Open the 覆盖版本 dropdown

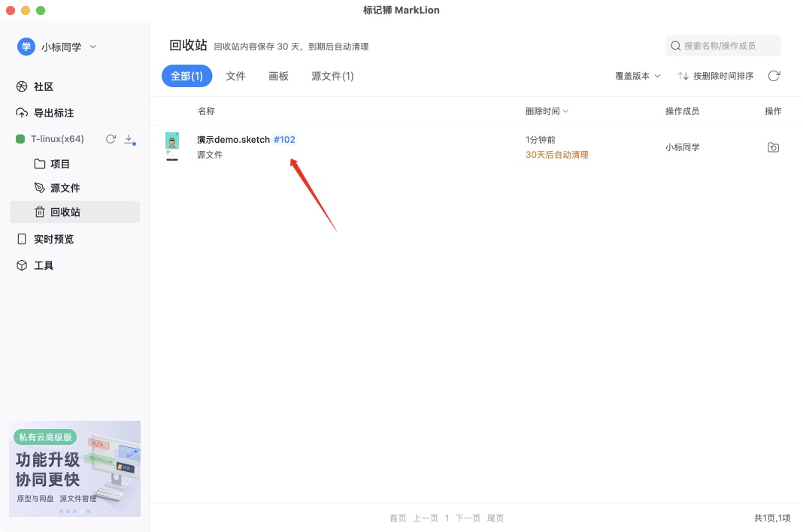[x=638, y=76]
